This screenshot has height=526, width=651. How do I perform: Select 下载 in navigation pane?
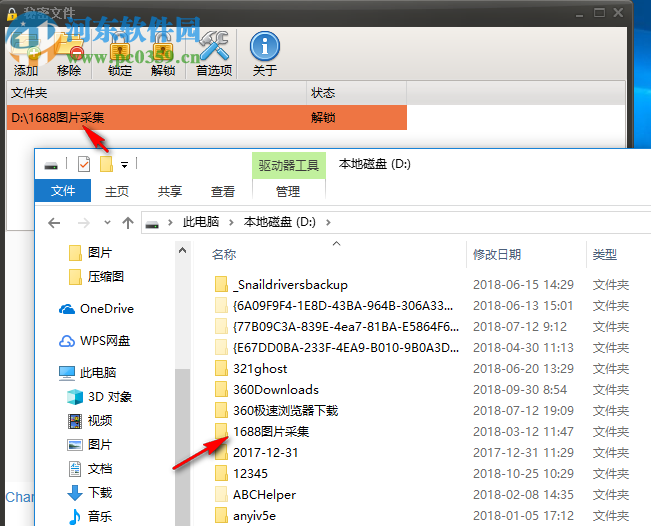tap(90, 493)
